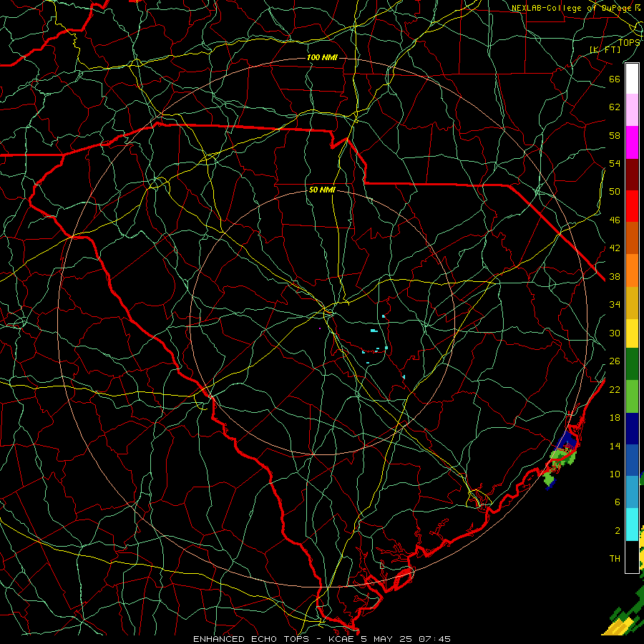The height and width of the screenshot is (644, 644).
Task: Click the 6 legend value
Action: (x=617, y=502)
